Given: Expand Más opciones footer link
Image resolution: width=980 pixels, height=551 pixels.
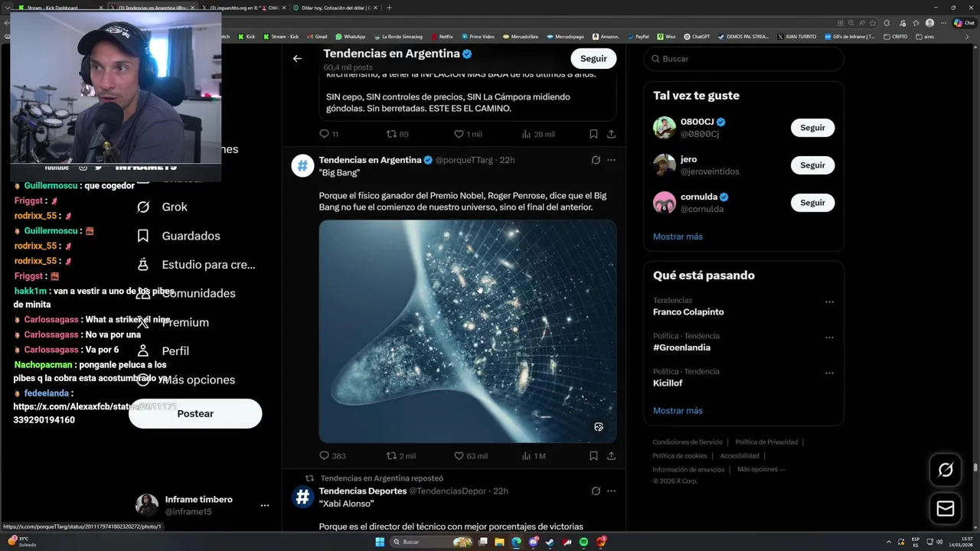Looking at the screenshot, I should click(x=761, y=469).
